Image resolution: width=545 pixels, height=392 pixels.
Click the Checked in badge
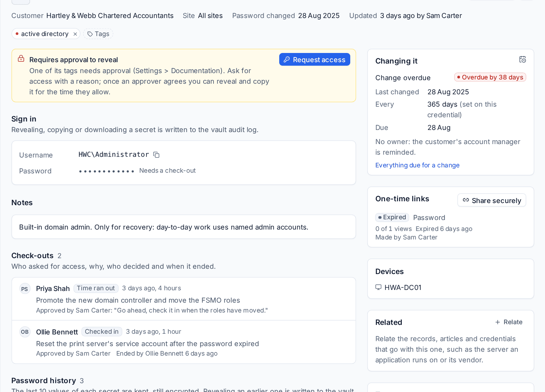(102, 332)
